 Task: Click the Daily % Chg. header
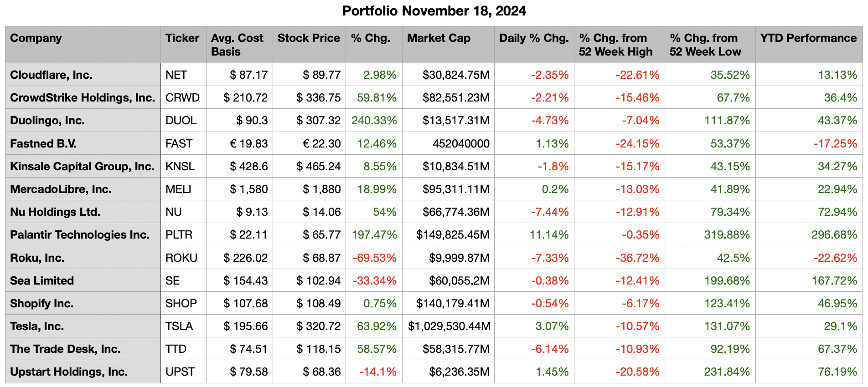[533, 38]
